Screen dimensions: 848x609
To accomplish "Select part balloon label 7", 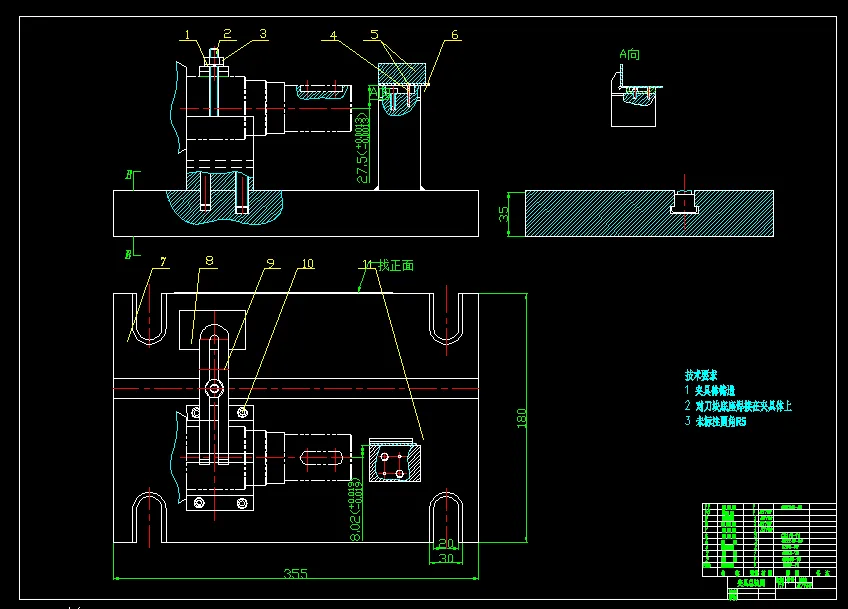I will (163, 262).
